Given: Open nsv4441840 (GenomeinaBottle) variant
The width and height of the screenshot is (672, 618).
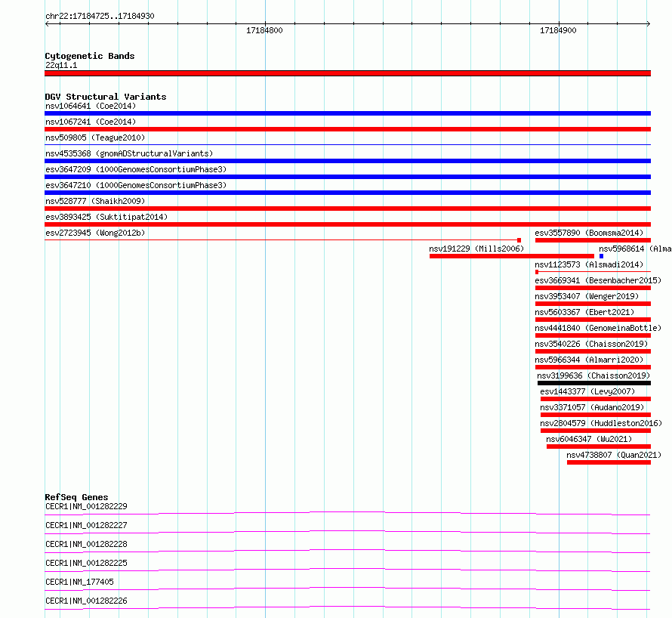Looking at the screenshot, I should (598, 328).
